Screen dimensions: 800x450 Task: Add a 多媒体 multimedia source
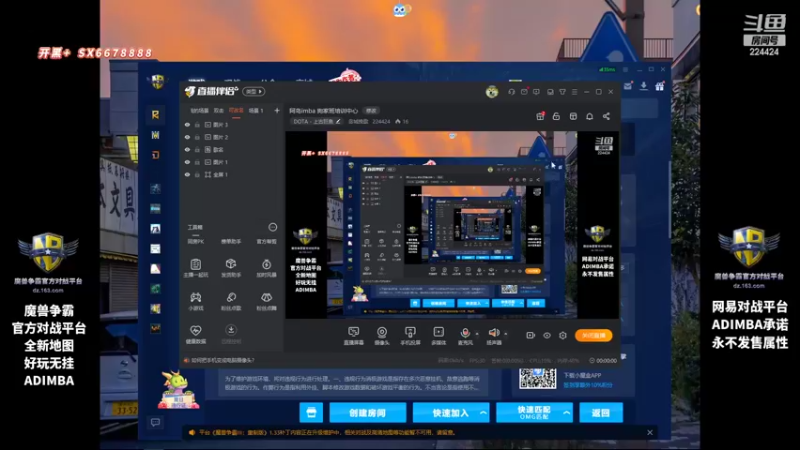pos(438,332)
